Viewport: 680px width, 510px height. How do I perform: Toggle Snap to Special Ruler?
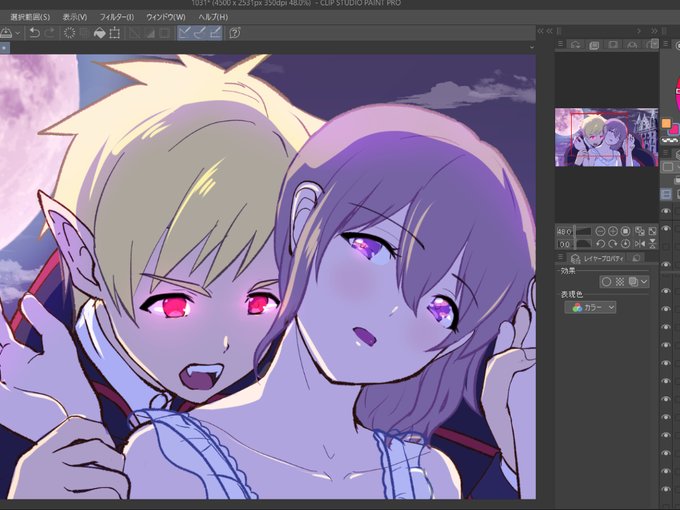(x=200, y=33)
